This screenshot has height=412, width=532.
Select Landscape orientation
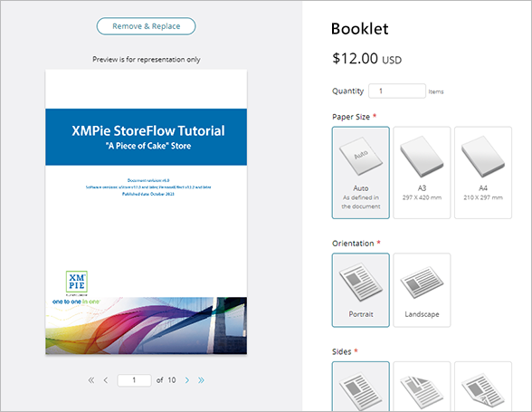pyautogui.click(x=422, y=290)
